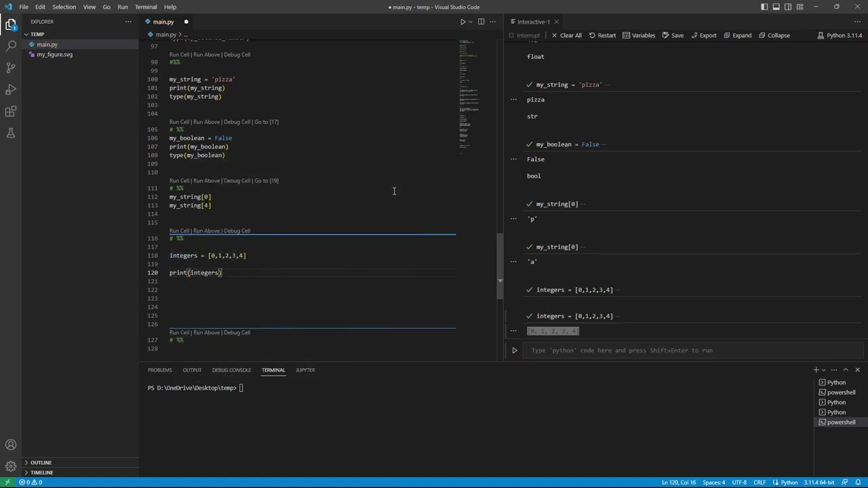
Task: Close the Interactive-1 tab
Action: coord(556,22)
